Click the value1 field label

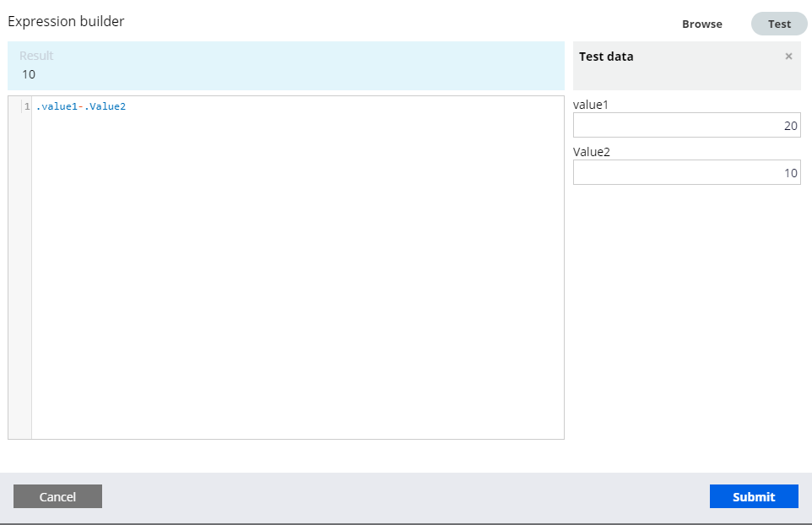click(x=589, y=104)
